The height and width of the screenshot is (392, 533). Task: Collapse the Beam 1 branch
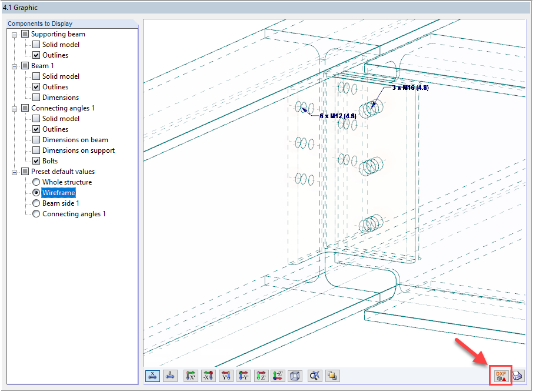tap(15, 65)
